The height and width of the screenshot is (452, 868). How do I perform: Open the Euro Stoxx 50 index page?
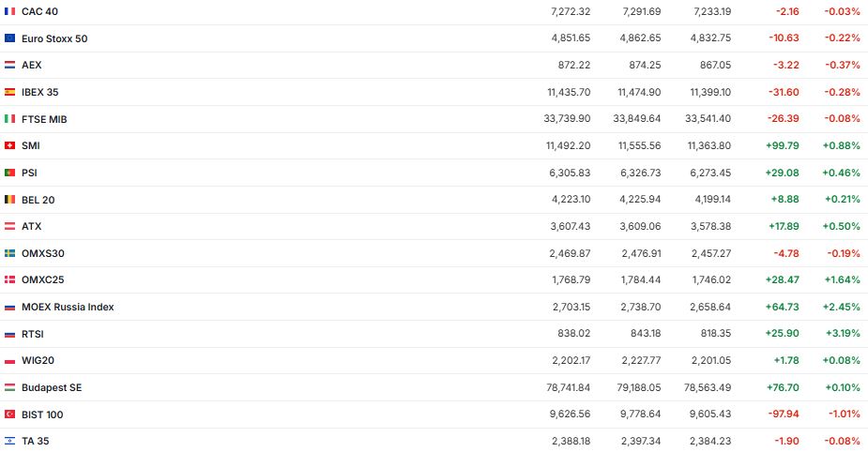[54, 38]
